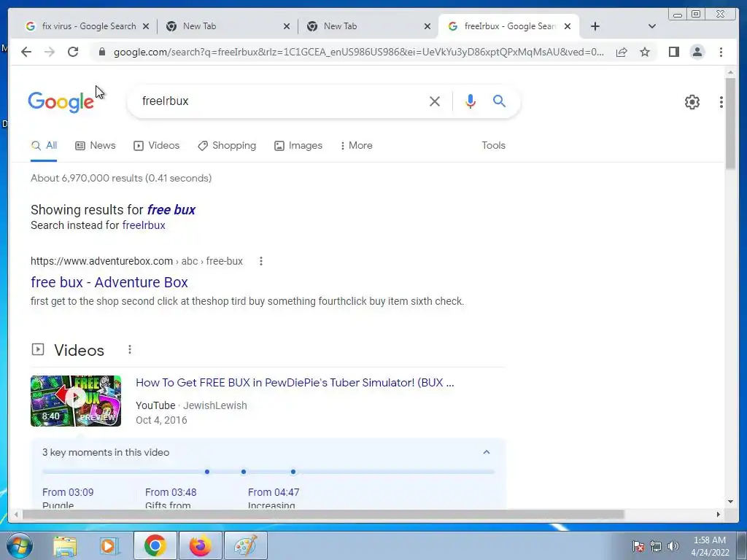Close the 'fix virus - Google Search' tab

(x=146, y=26)
